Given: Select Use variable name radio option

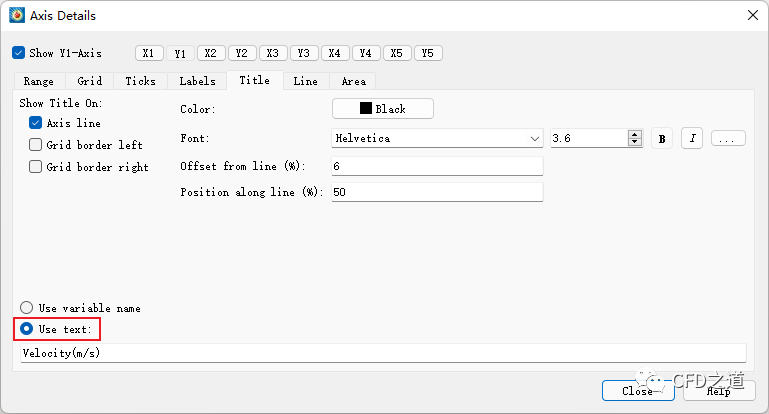Looking at the screenshot, I should tap(27, 308).
